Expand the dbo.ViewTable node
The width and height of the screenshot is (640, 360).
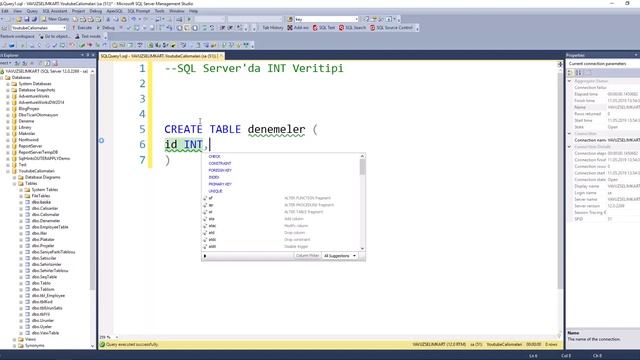coord(21,333)
